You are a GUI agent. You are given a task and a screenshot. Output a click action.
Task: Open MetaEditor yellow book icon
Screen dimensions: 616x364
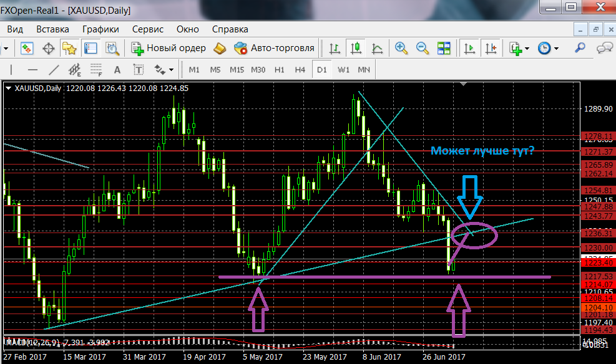[x=220, y=48]
